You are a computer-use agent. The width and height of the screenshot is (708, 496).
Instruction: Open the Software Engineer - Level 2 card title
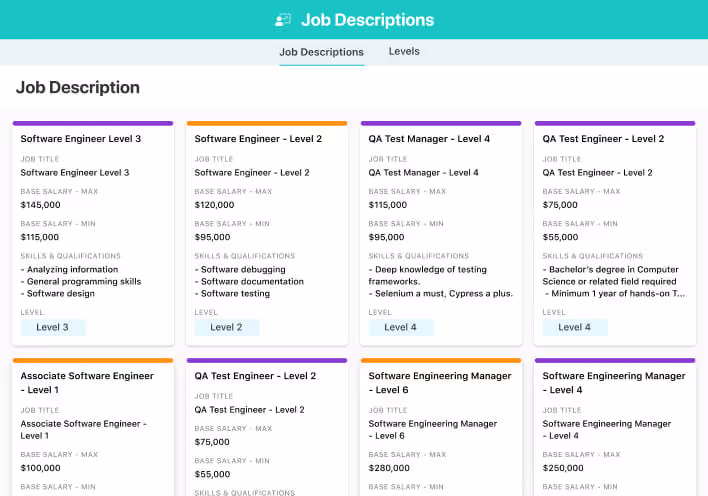point(258,139)
